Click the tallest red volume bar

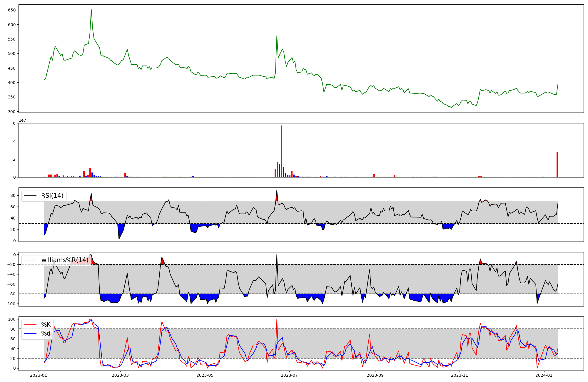pyautogui.click(x=281, y=151)
